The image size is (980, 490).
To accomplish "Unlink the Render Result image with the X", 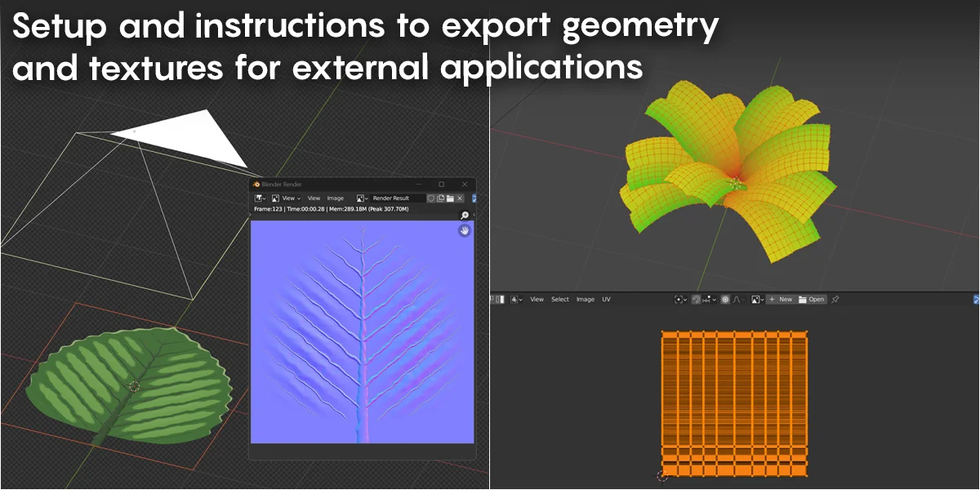I will pyautogui.click(x=460, y=198).
